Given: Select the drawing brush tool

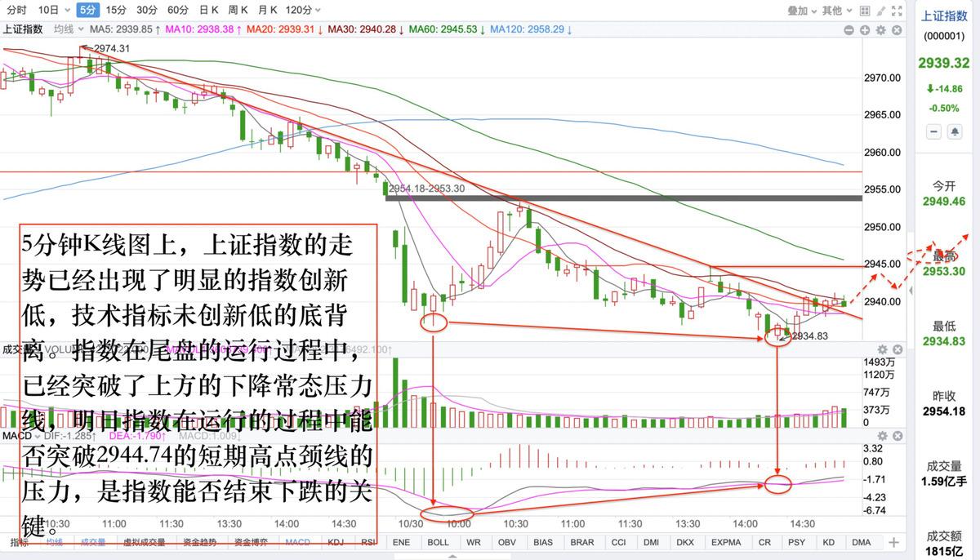Looking at the screenshot, I should [x=879, y=11].
